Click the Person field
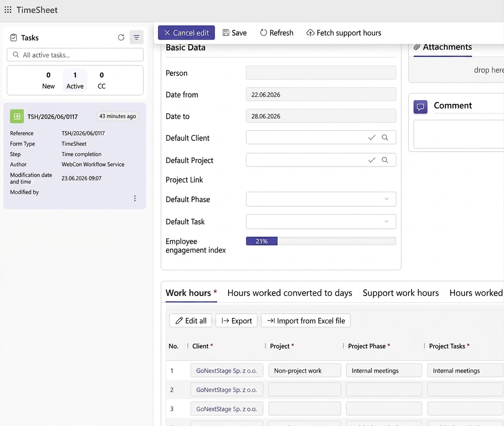The width and height of the screenshot is (504, 426). click(321, 73)
